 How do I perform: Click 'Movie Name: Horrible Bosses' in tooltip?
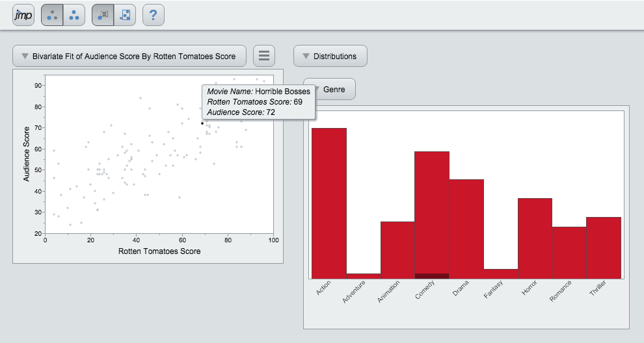tap(259, 92)
